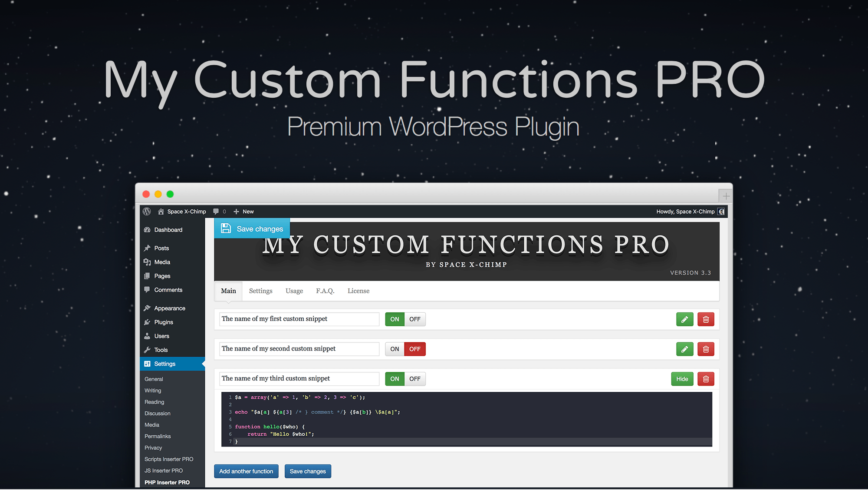Click the second custom snippet name field

tap(299, 349)
